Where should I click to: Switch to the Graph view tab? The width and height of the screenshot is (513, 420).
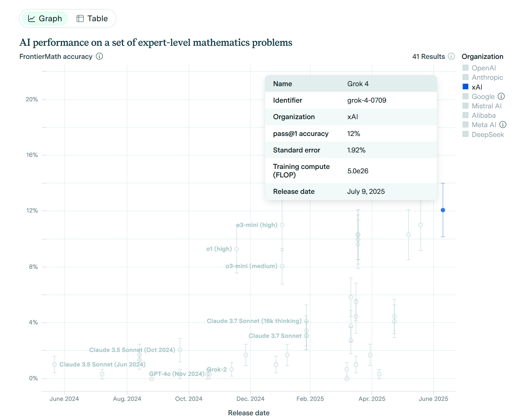point(45,19)
